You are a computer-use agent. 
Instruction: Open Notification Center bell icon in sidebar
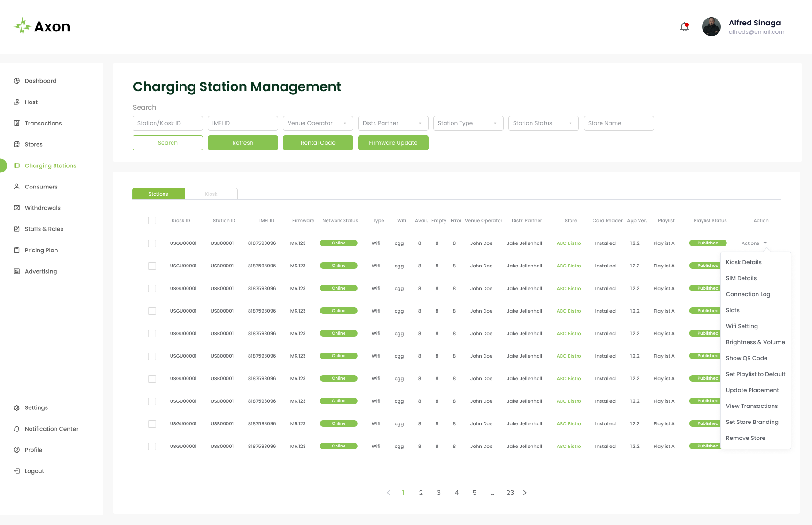click(16, 429)
